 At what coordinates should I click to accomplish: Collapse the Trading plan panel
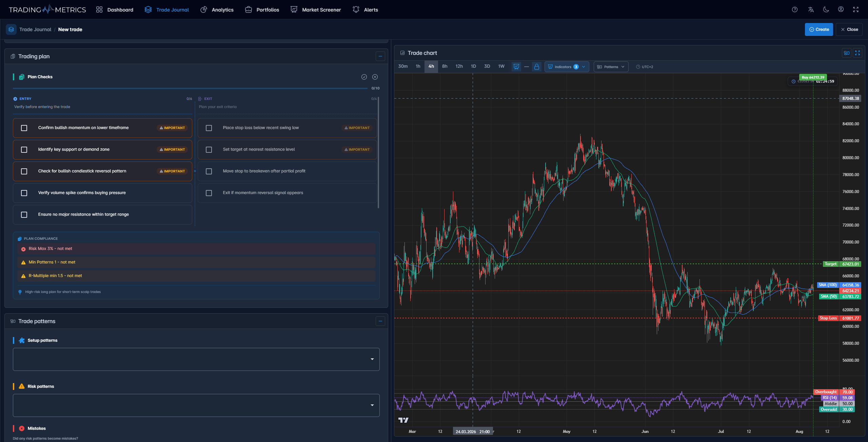[380, 56]
